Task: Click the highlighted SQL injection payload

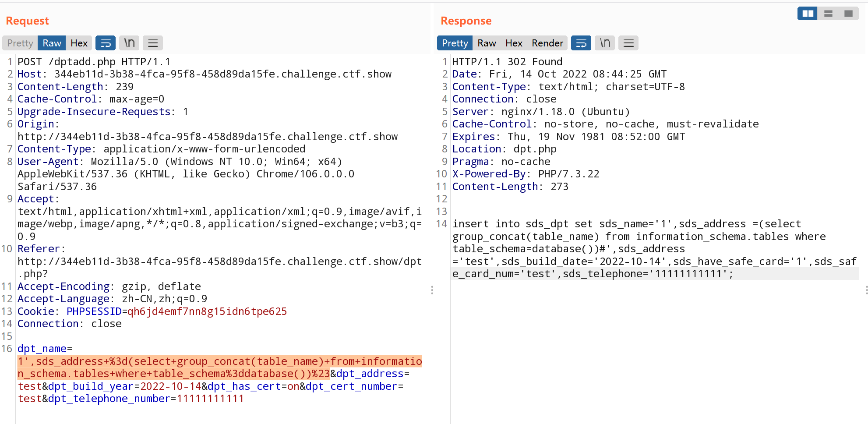Action: pyautogui.click(x=220, y=367)
